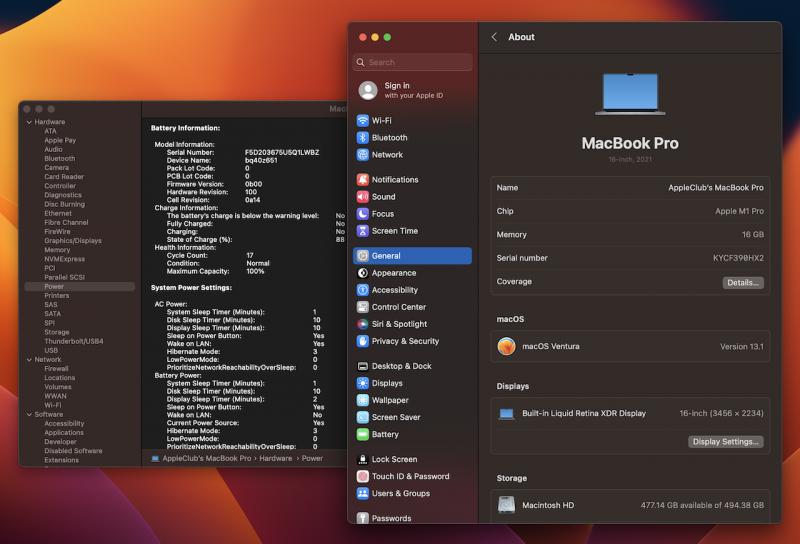Click the Bluetooth icon in Settings sidebar
Screen dimensions: 800x544
(362, 138)
